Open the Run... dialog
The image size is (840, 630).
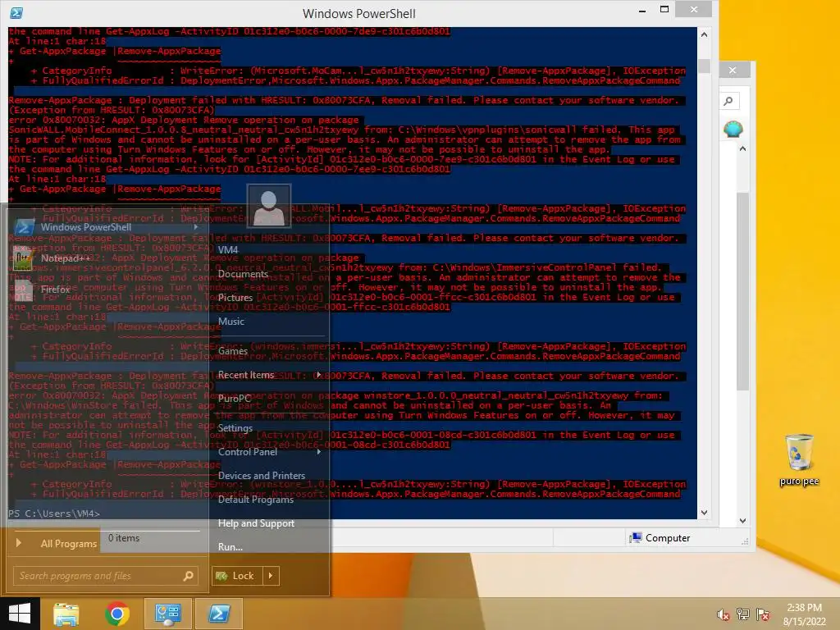231,547
